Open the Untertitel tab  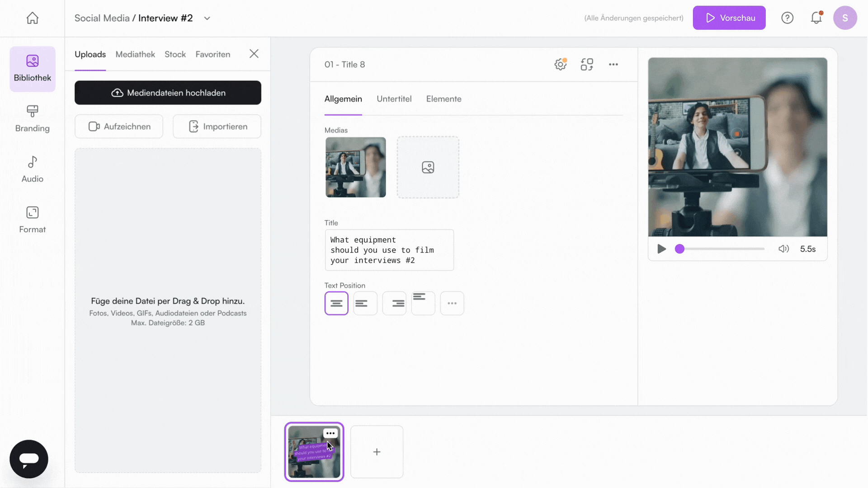point(394,99)
